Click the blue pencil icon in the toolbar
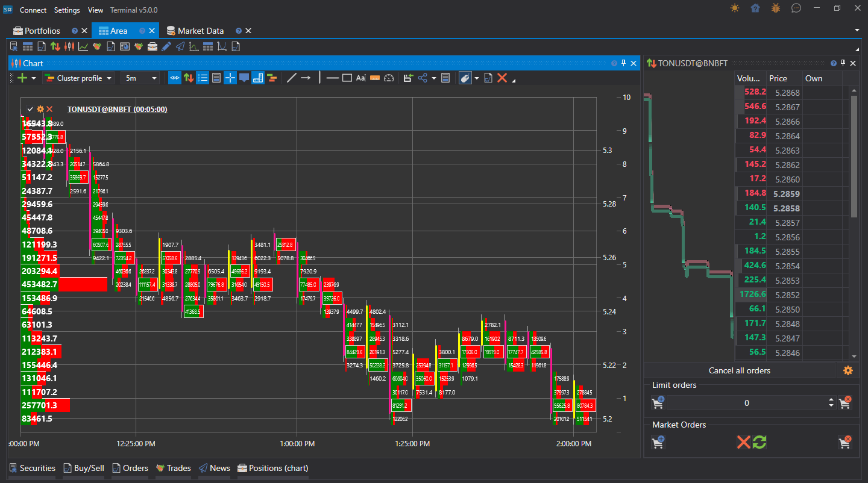The height and width of the screenshot is (483, 868). coord(166,46)
